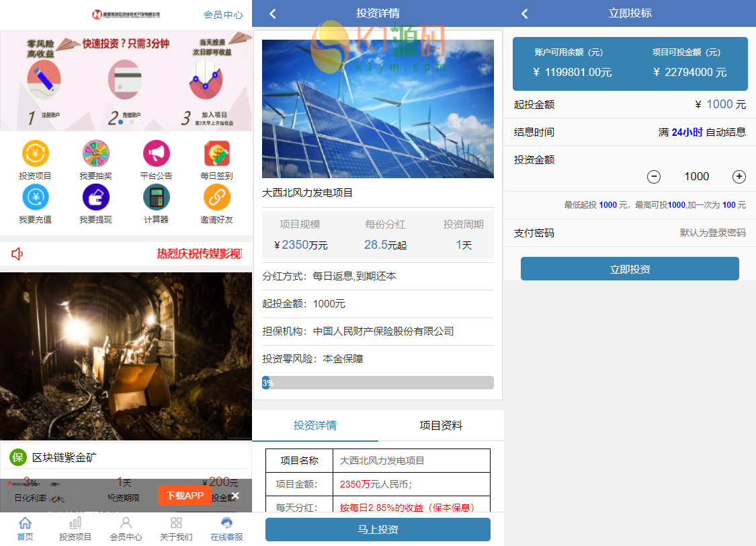Click the 满 24小时 自动结息 text
Image resolution: width=756 pixels, height=546 pixels.
point(702,132)
